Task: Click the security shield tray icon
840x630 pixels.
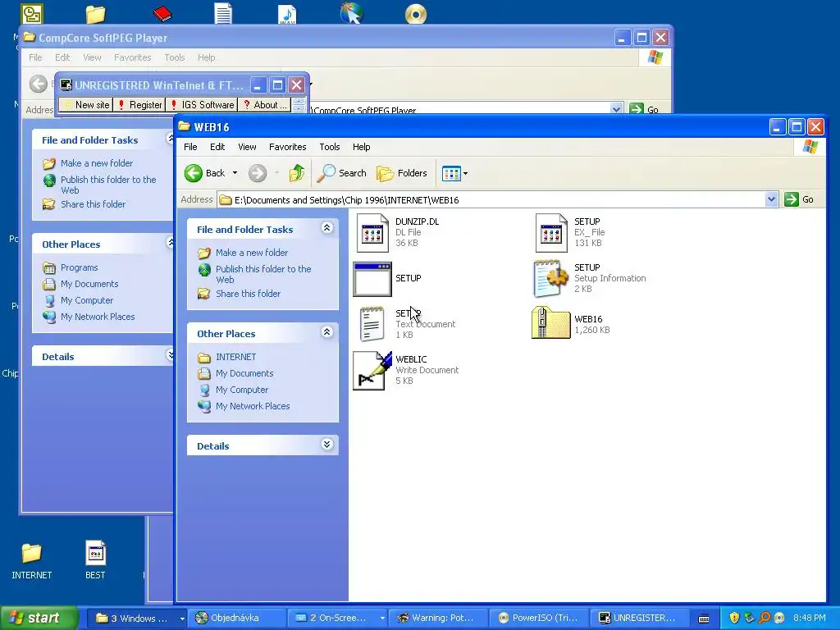Action: pos(734,619)
